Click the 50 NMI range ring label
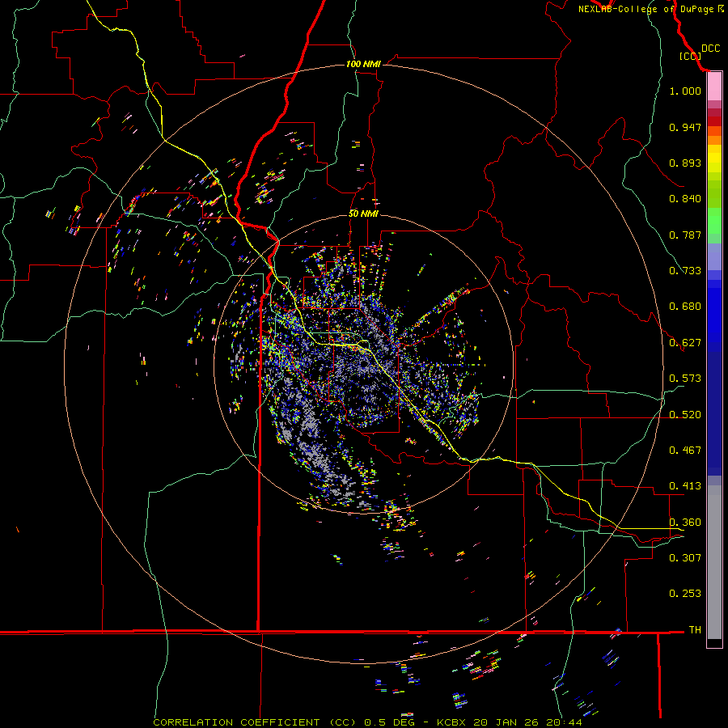 point(363,214)
